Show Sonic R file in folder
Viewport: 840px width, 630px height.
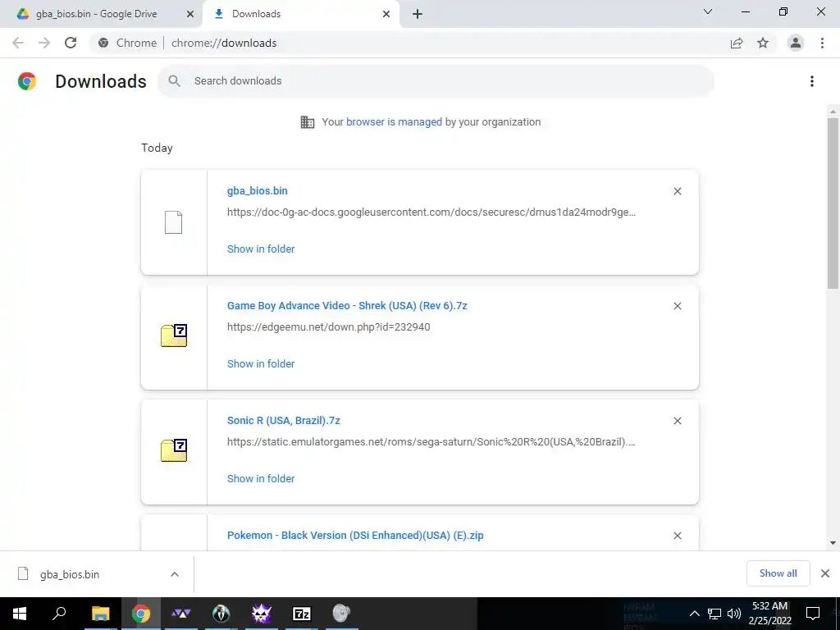point(261,479)
